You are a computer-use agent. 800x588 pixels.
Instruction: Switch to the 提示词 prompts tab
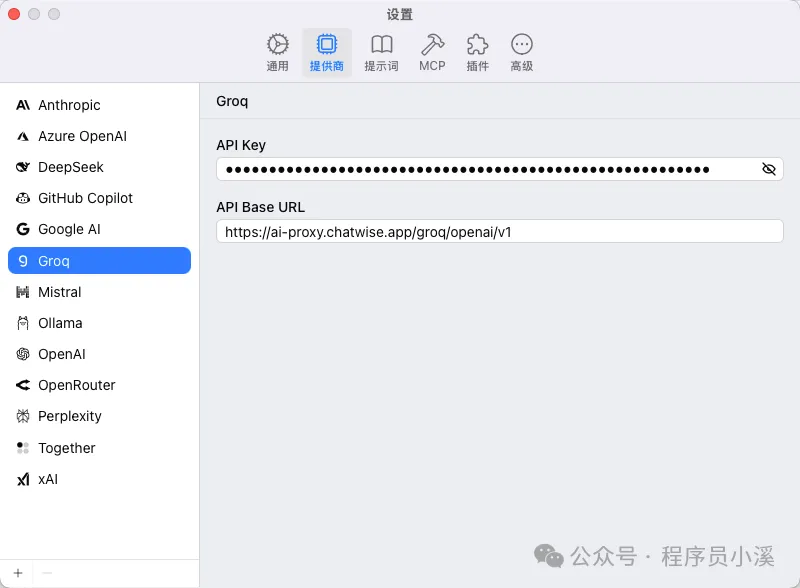(382, 53)
